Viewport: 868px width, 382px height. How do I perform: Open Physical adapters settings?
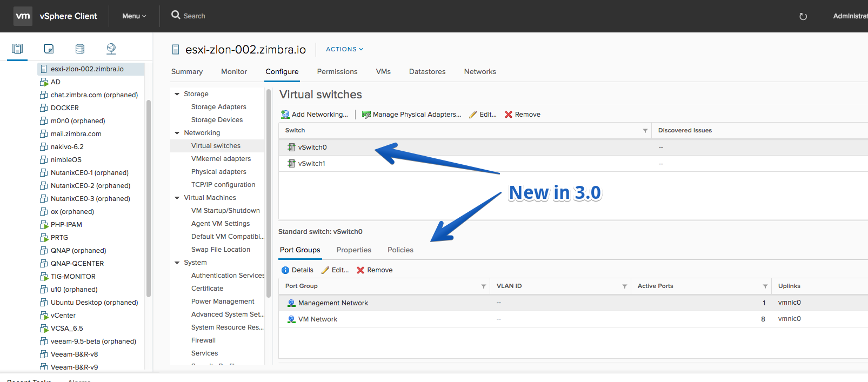(x=219, y=172)
